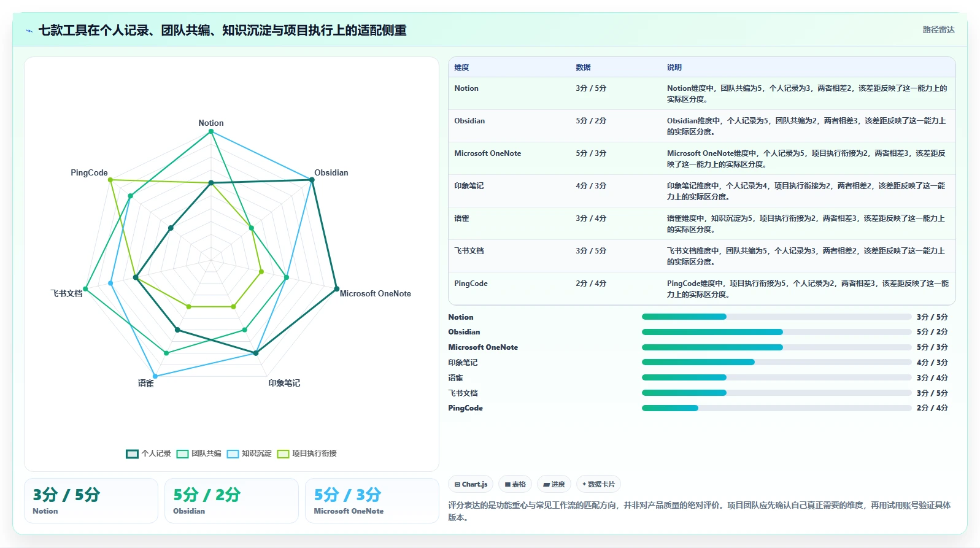Toggle the 项目执行衔接 legend series

point(307,453)
